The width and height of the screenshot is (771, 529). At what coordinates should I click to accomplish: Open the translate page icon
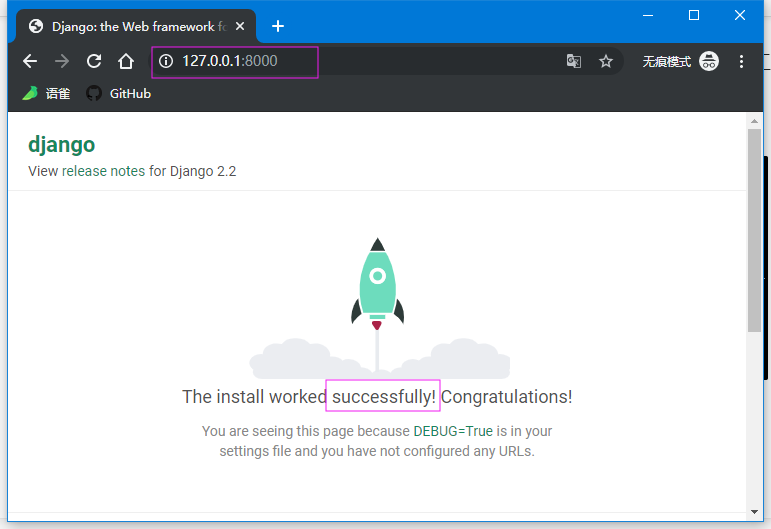pos(574,61)
